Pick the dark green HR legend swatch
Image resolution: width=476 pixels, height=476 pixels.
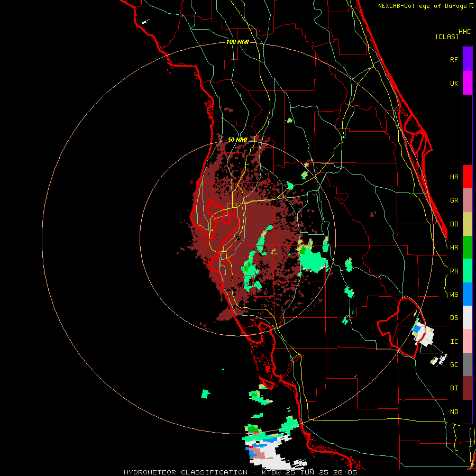point(467,248)
